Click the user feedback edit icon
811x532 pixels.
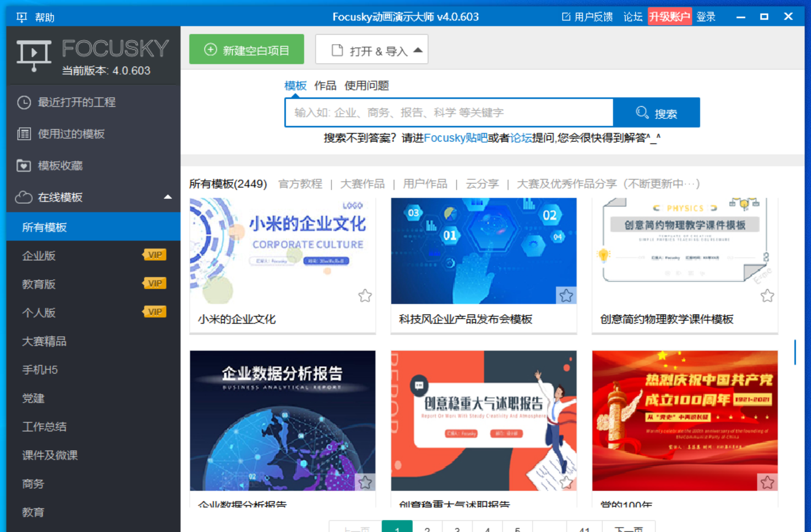[566, 17]
